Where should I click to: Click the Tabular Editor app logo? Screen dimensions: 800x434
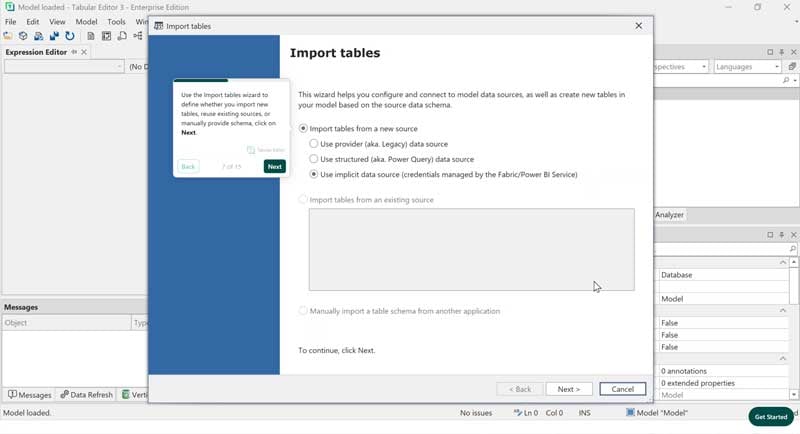pyautogui.click(x=9, y=7)
